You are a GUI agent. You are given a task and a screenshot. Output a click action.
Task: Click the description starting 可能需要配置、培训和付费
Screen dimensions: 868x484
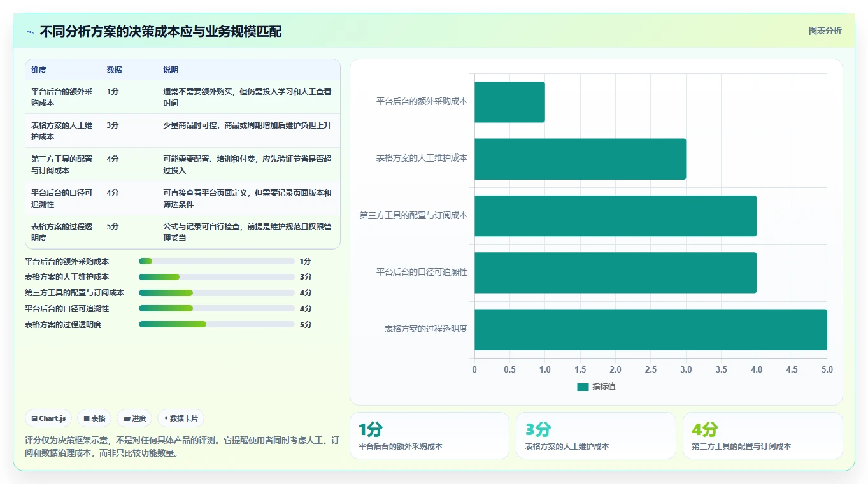(x=247, y=164)
